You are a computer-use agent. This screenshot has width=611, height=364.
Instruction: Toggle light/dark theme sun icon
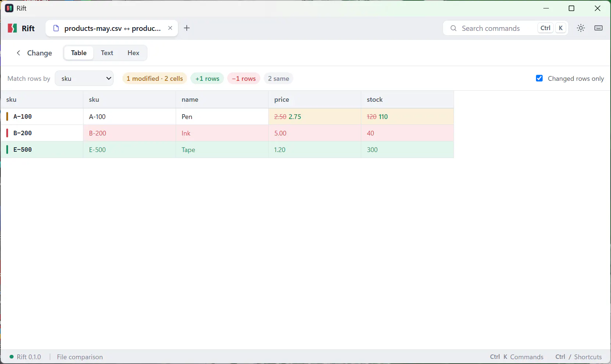pos(581,28)
